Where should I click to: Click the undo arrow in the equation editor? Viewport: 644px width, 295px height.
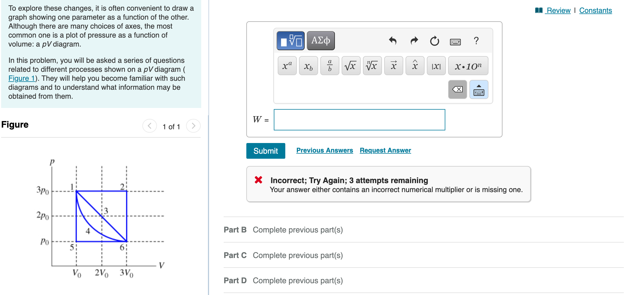(393, 41)
